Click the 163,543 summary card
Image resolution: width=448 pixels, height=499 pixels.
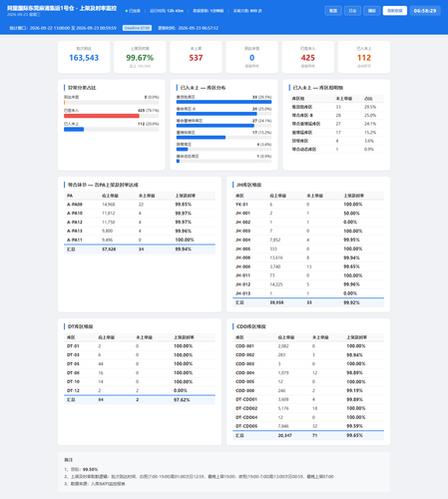[84, 57]
